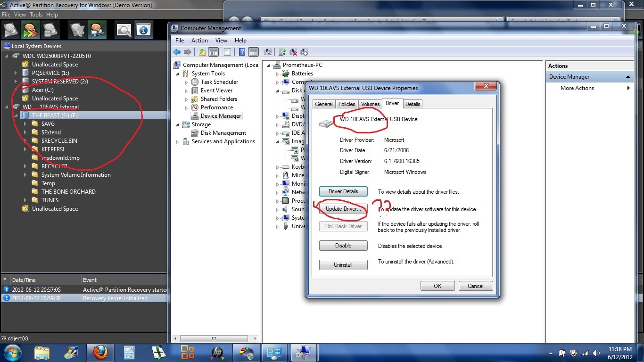Switch to Firefox in the taskbar
This screenshot has width=644, height=362.
pos(100,353)
